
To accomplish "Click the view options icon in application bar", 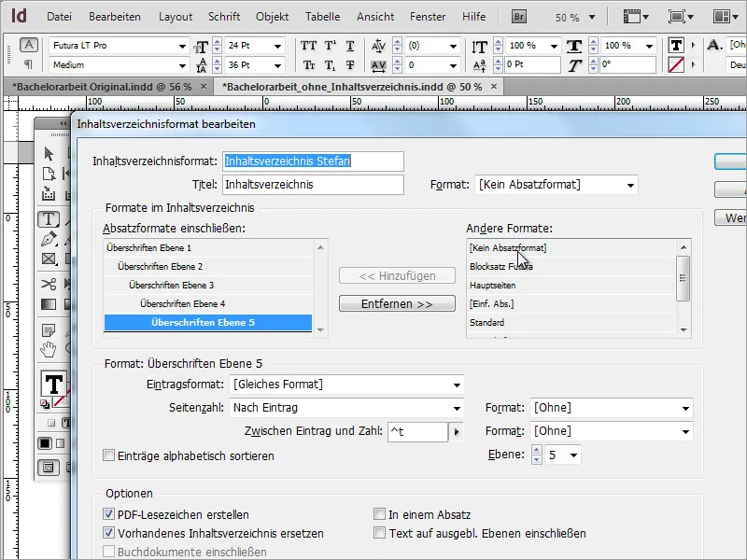I will coord(636,17).
